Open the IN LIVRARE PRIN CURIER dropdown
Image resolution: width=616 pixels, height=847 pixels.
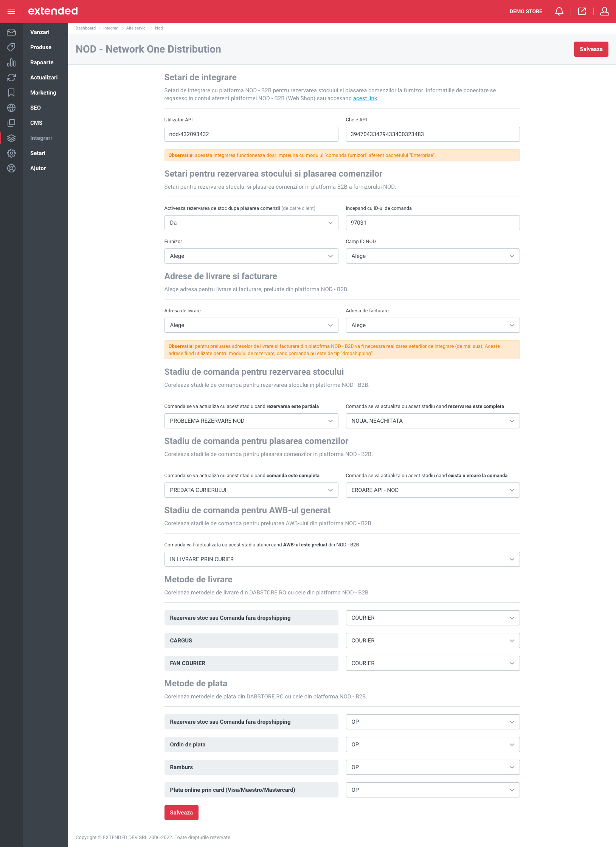[342, 559]
